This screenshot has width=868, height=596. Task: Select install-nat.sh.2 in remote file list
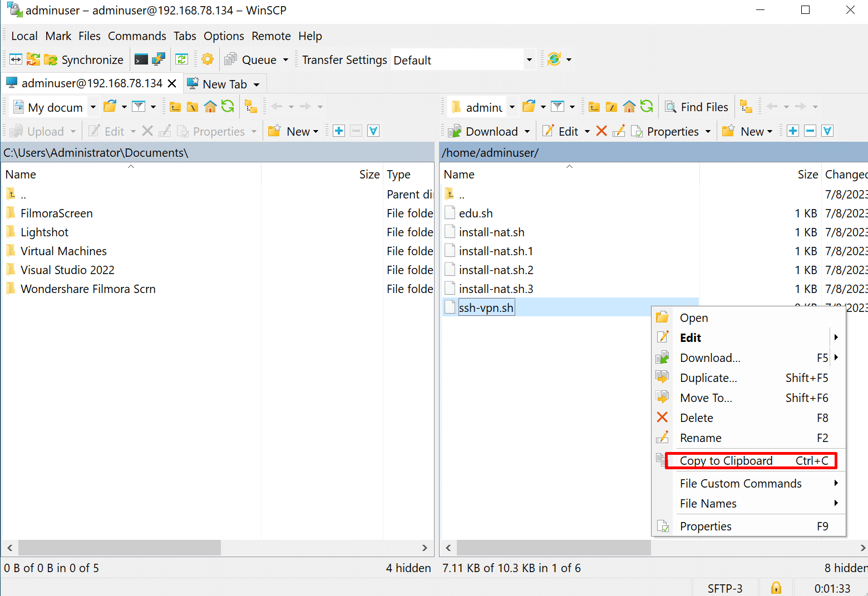coord(496,270)
